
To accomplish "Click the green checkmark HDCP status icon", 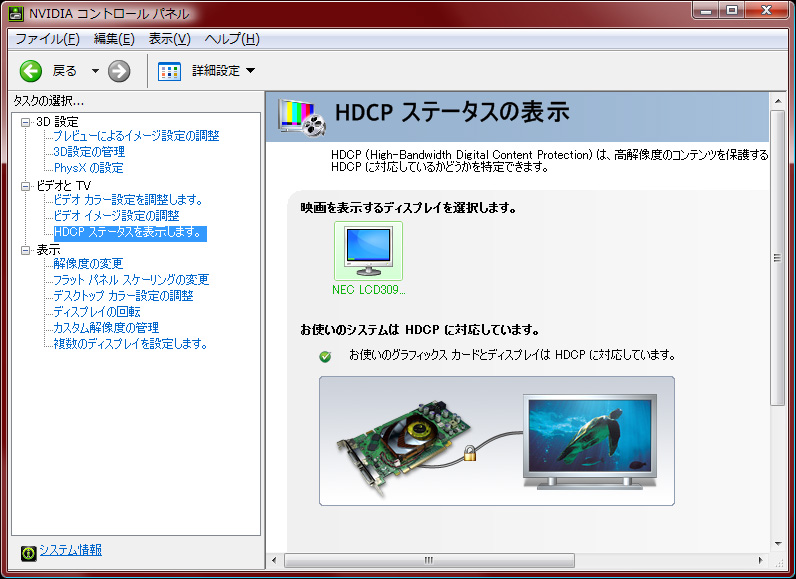I will pos(325,356).
